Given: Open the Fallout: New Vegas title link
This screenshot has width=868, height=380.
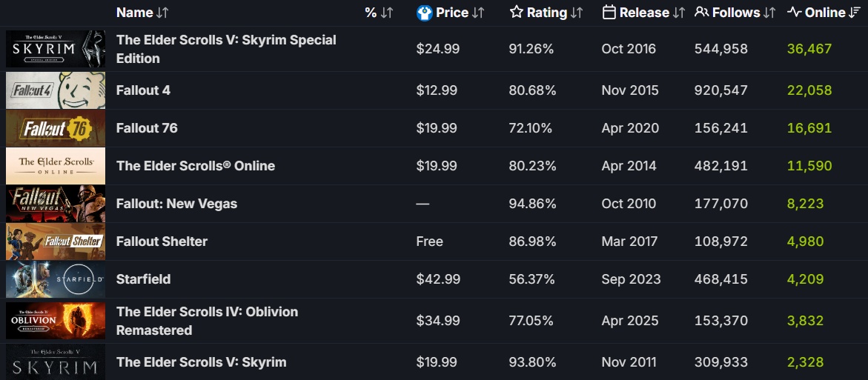Looking at the screenshot, I should (x=176, y=204).
